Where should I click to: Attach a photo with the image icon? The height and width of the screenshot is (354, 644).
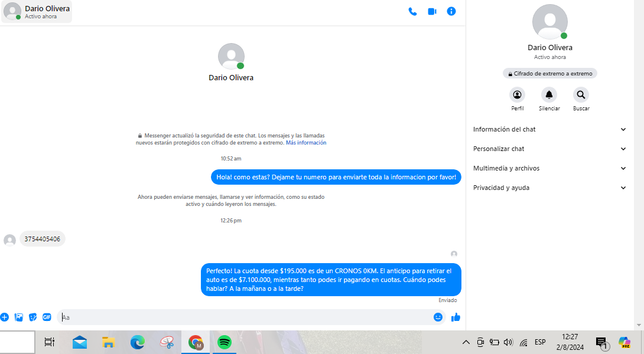coord(19,317)
